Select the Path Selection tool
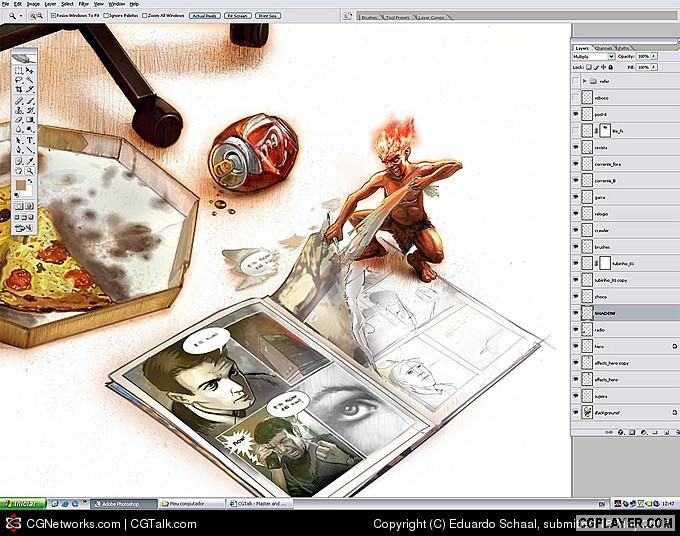This screenshot has width=680, height=536. tap(19, 141)
